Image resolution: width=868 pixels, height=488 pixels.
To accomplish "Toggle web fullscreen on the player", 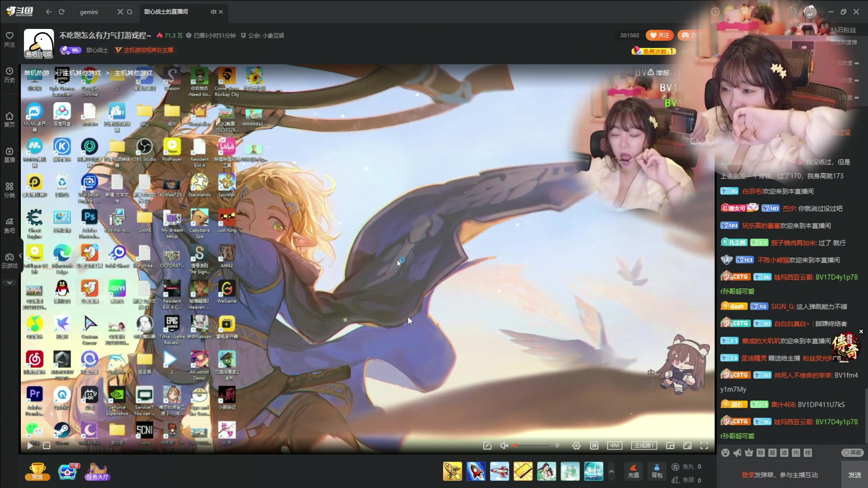I will tap(687, 446).
